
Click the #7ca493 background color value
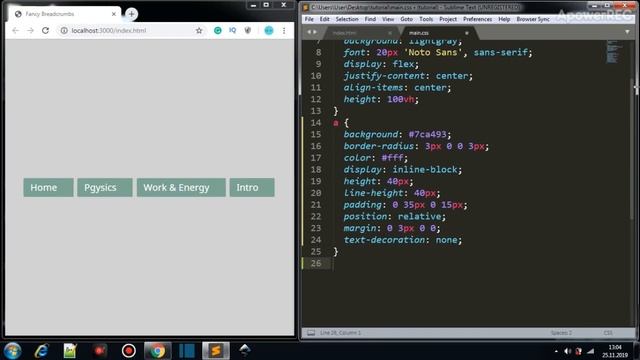427,134
